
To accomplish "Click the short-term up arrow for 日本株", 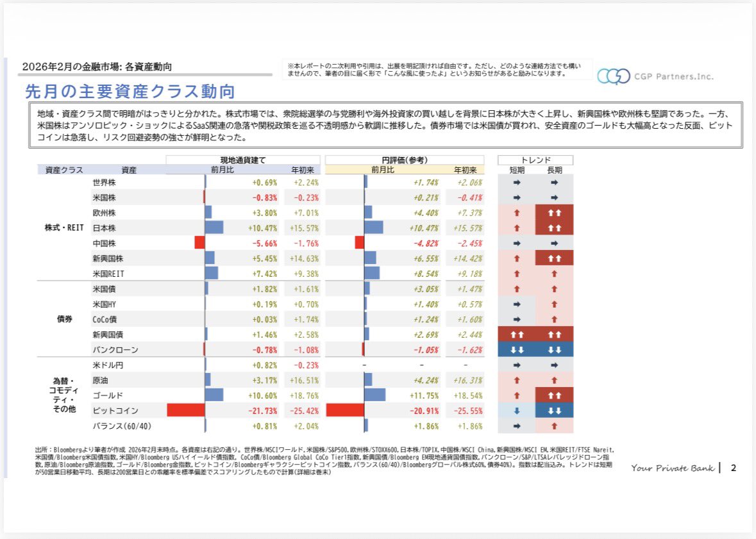I will 516,228.
